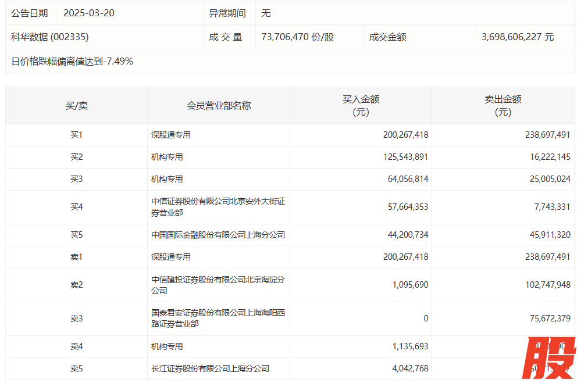The height and width of the screenshot is (390, 588).
Task: Click the 科华数据 (002335) stock name
Action: click(x=50, y=37)
